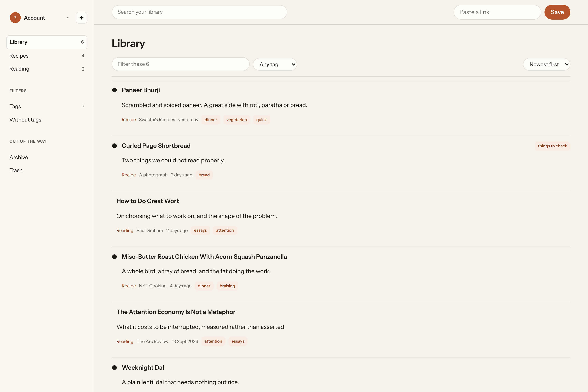Focus the Filter these 6 field
This screenshot has height=392, width=588.
(181, 64)
